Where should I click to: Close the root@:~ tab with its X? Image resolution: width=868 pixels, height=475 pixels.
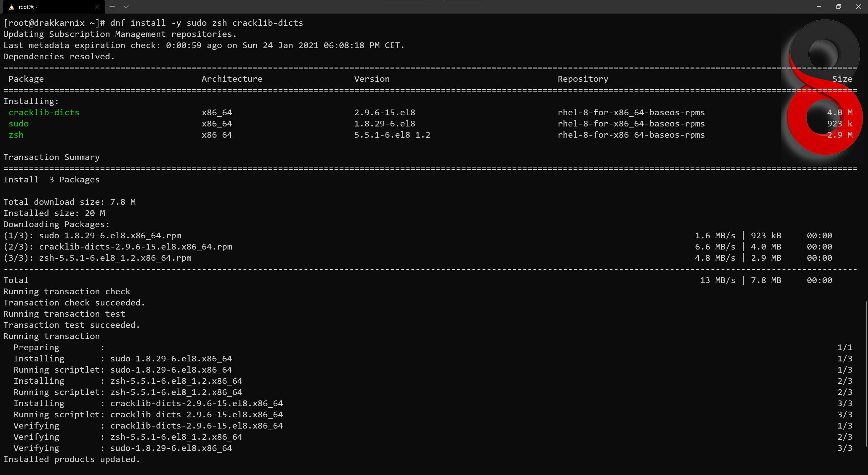click(x=97, y=7)
